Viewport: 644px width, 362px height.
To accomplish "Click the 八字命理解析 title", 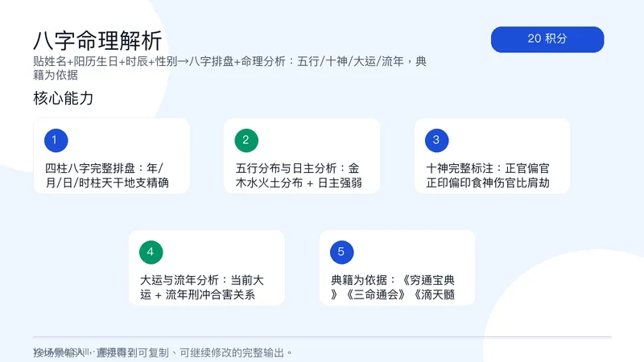I will (97, 40).
